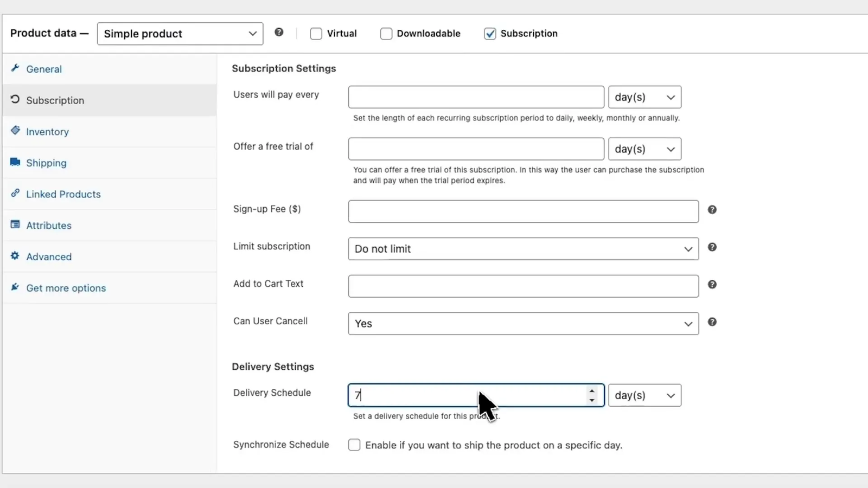The image size is (868, 488).
Task: Click the Offer a free trial field
Action: pos(476,149)
